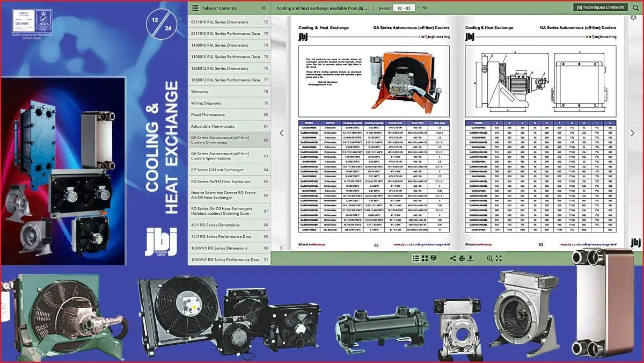Click the 12/24 circular badge
The width and height of the screenshot is (644, 363).
coord(161,23)
